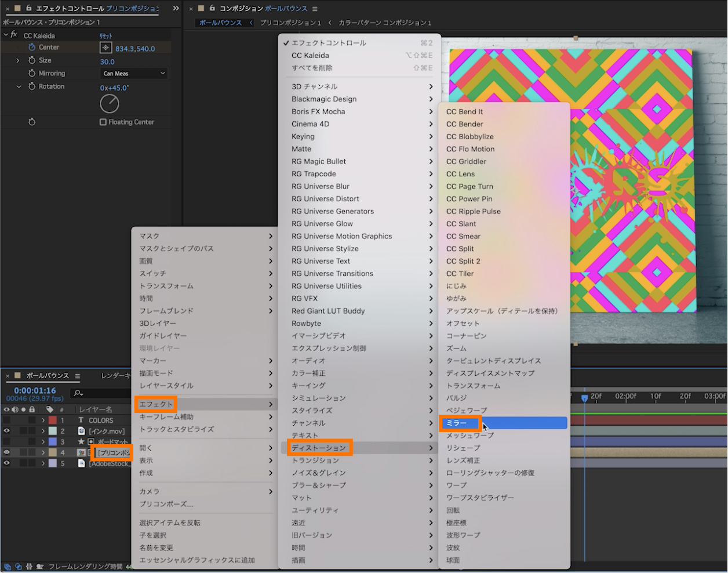The width and height of the screenshot is (728, 573).
Task: Hide layer 4 プリコンポジション
Action: click(6, 452)
